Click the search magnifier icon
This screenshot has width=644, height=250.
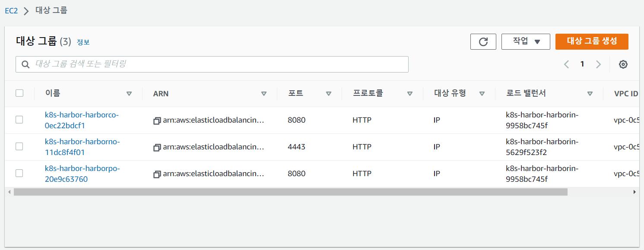click(x=26, y=64)
